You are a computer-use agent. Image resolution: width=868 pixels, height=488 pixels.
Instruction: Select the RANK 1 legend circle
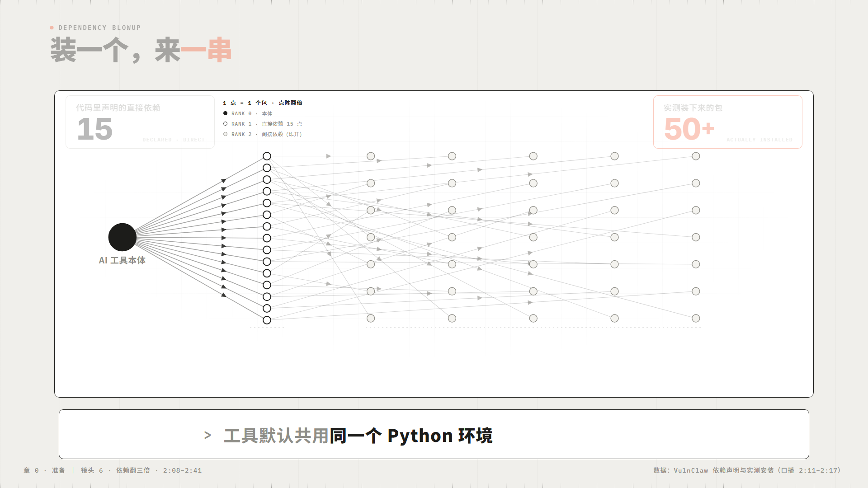[x=225, y=124]
